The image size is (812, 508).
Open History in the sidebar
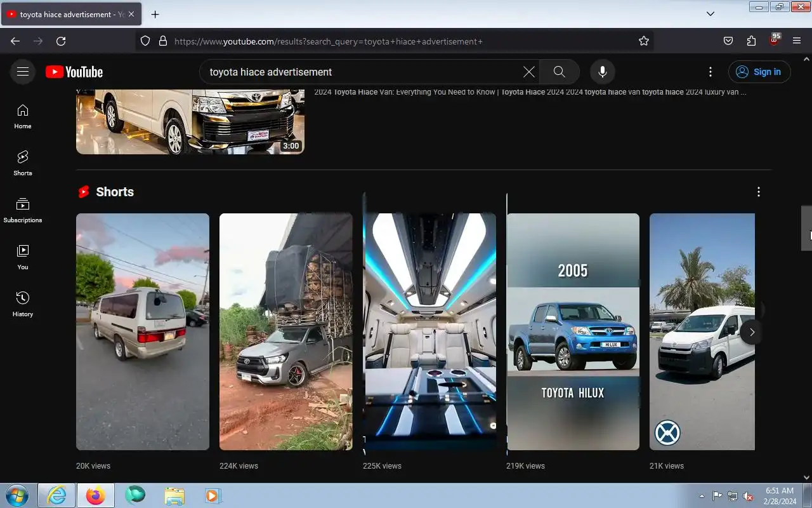pos(23,305)
